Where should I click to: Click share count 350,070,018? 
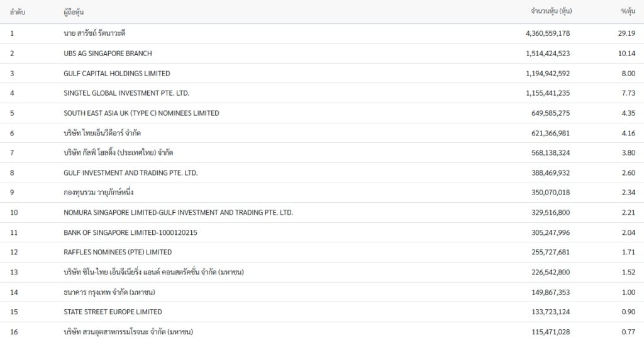point(550,193)
